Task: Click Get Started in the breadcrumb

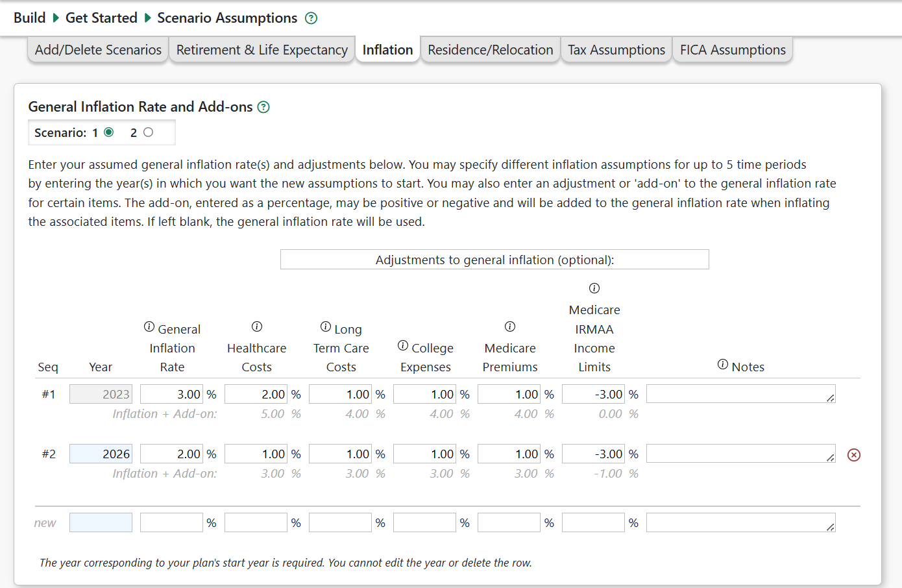Action: click(x=101, y=18)
